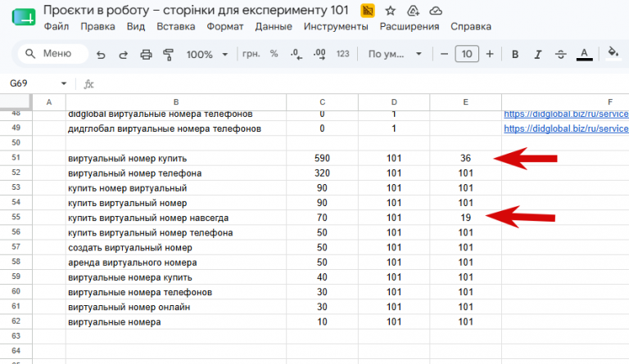Open the fill color picker
Image resolution: width=629 pixels, height=364 pixels.
point(613,53)
